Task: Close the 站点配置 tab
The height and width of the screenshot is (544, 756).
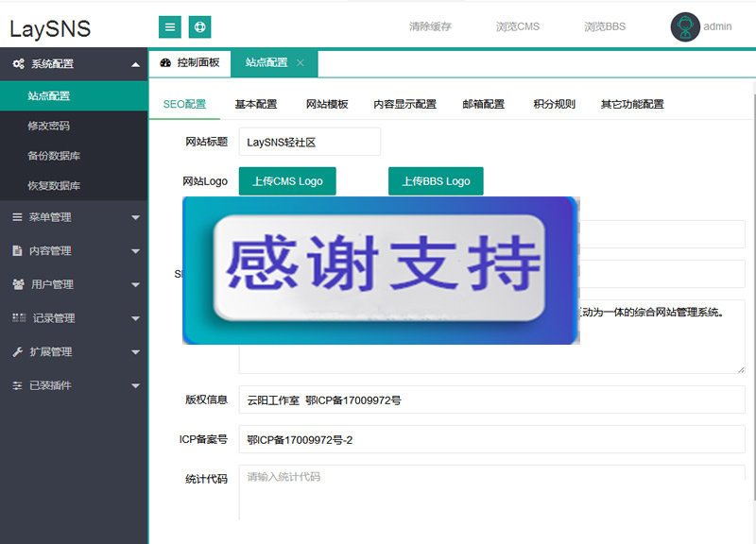Action: click(301, 63)
